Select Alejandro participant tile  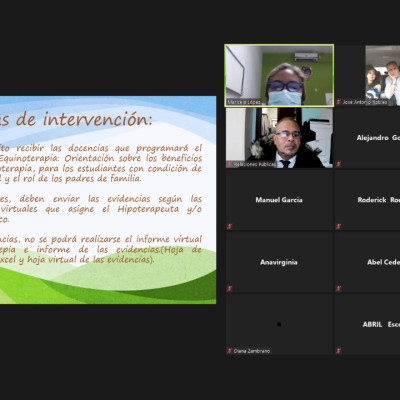pos(368,138)
